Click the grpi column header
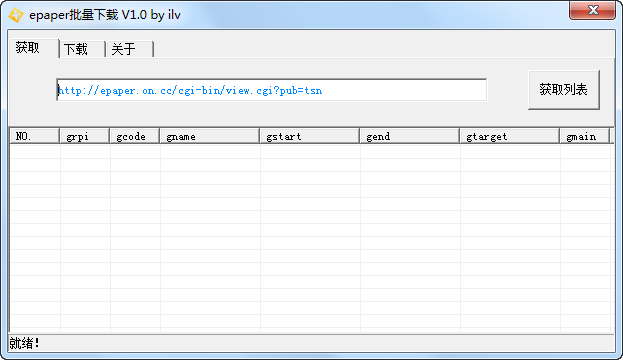 click(x=85, y=136)
